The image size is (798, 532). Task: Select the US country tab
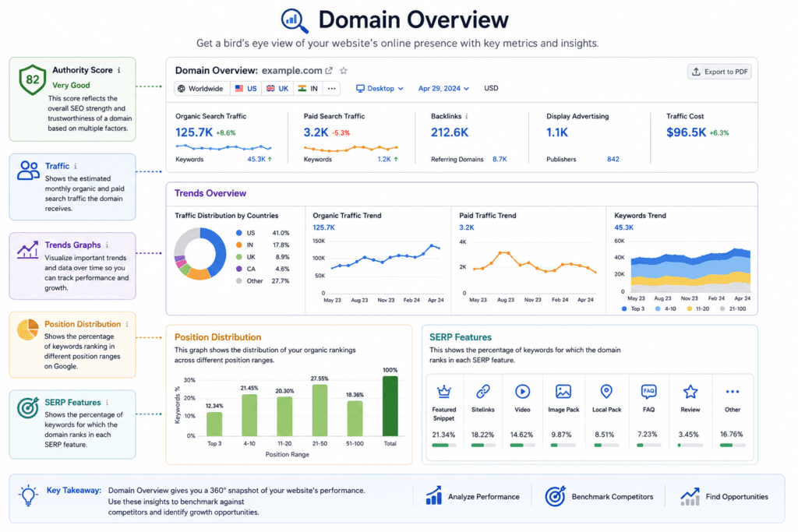(x=245, y=89)
